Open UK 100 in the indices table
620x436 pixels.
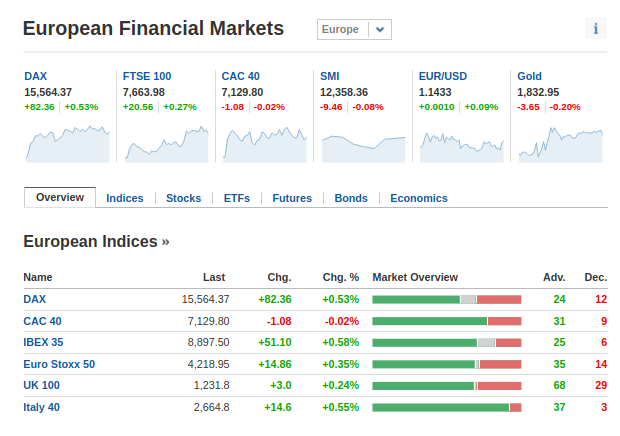pyautogui.click(x=41, y=385)
